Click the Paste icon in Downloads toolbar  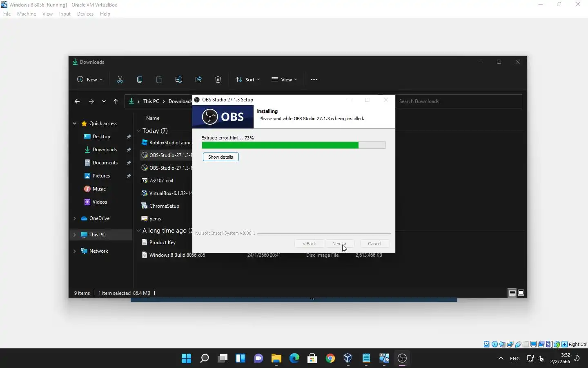[x=159, y=80]
